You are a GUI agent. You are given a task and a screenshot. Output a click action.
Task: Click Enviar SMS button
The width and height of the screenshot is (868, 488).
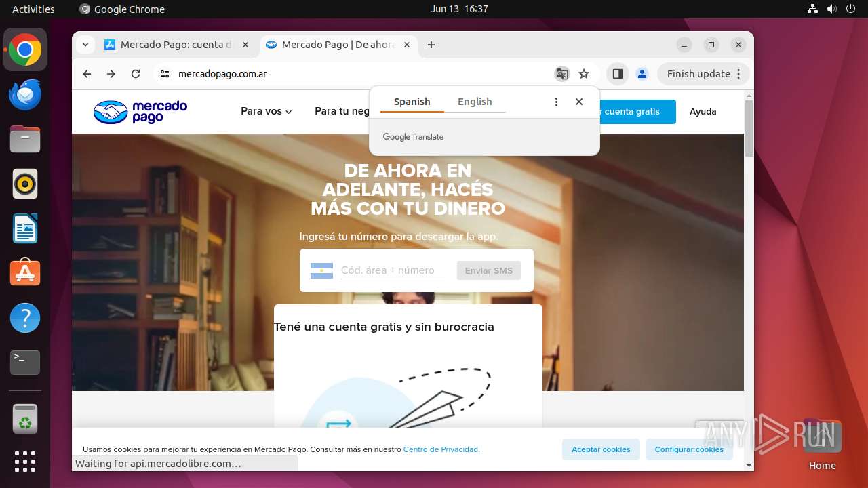(488, 270)
